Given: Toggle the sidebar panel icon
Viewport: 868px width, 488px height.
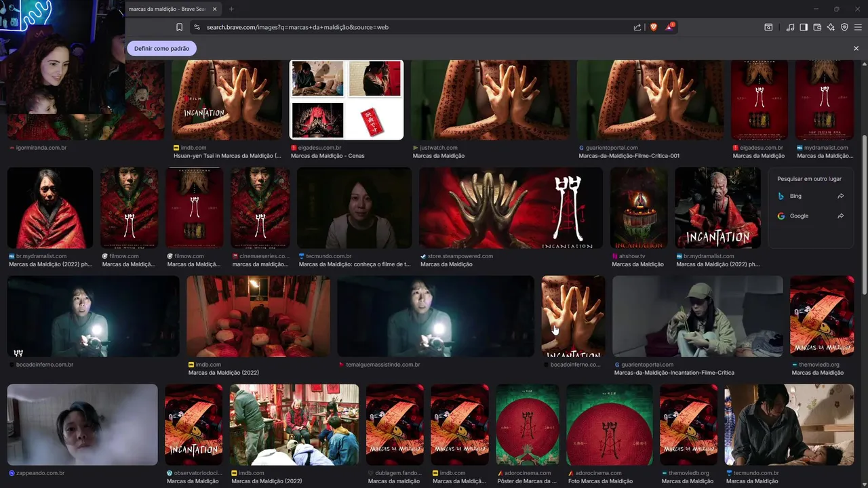Looking at the screenshot, I should 804,27.
